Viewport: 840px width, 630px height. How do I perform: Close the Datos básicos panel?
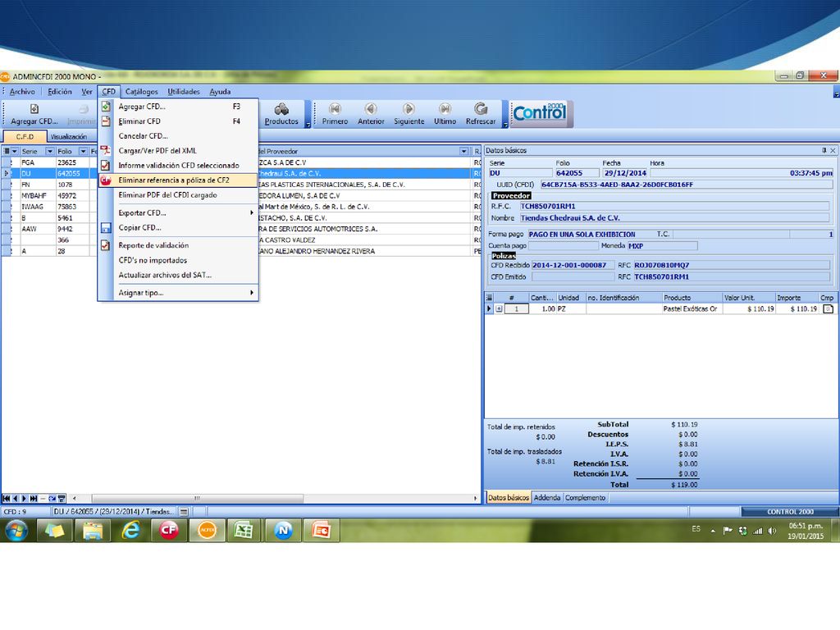click(x=833, y=151)
